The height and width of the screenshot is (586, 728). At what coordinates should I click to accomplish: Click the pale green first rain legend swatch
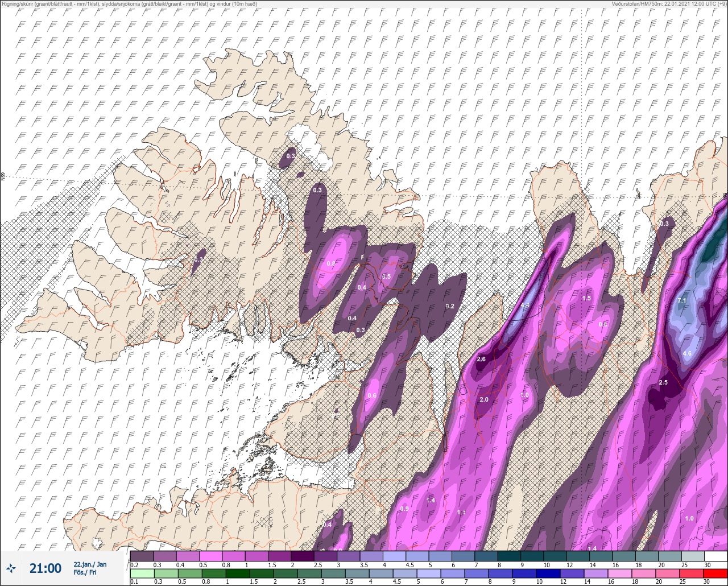pos(142,573)
